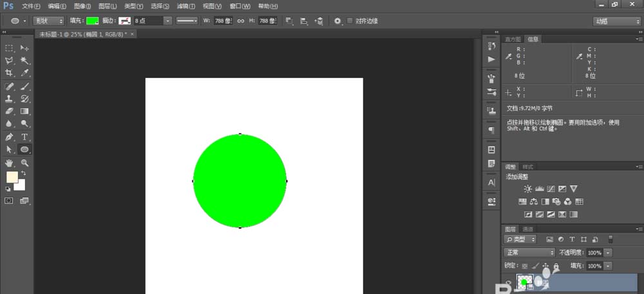Click the W width input field
644x294 pixels.
coord(223,21)
